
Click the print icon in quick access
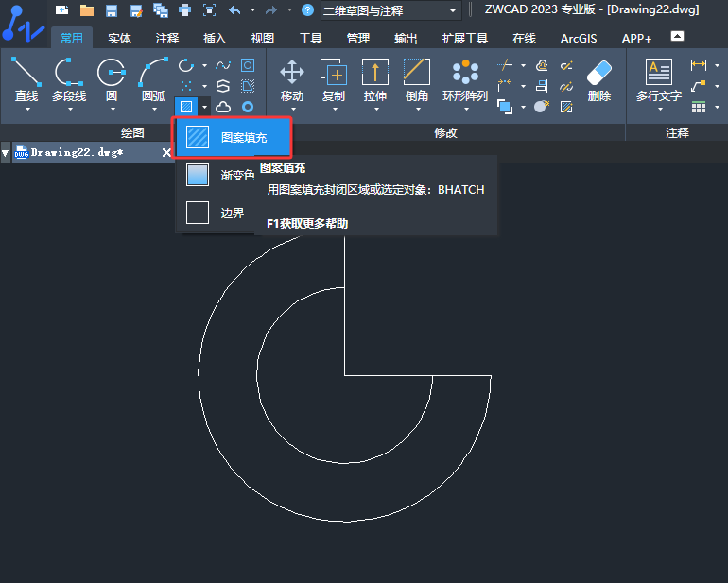tap(184, 10)
